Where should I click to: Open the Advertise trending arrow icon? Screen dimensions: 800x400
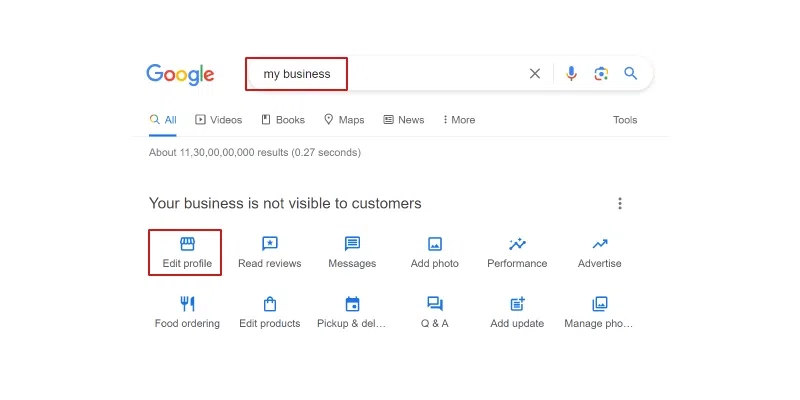600,244
